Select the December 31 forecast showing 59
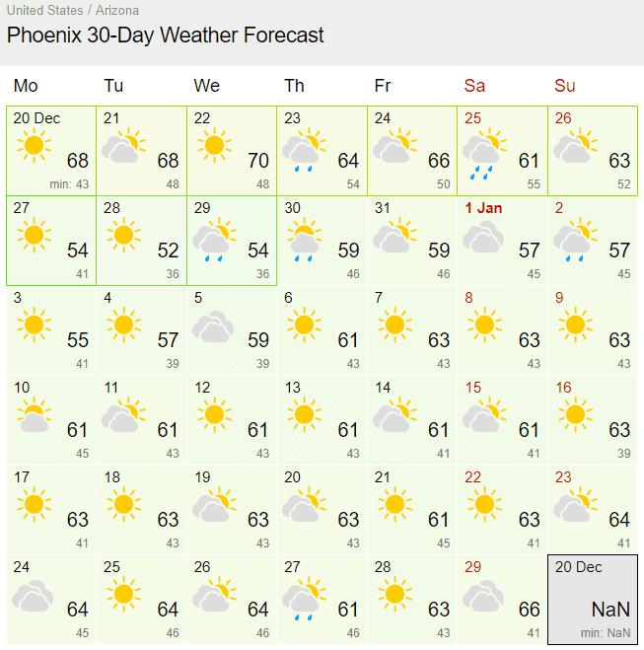 pos(412,241)
